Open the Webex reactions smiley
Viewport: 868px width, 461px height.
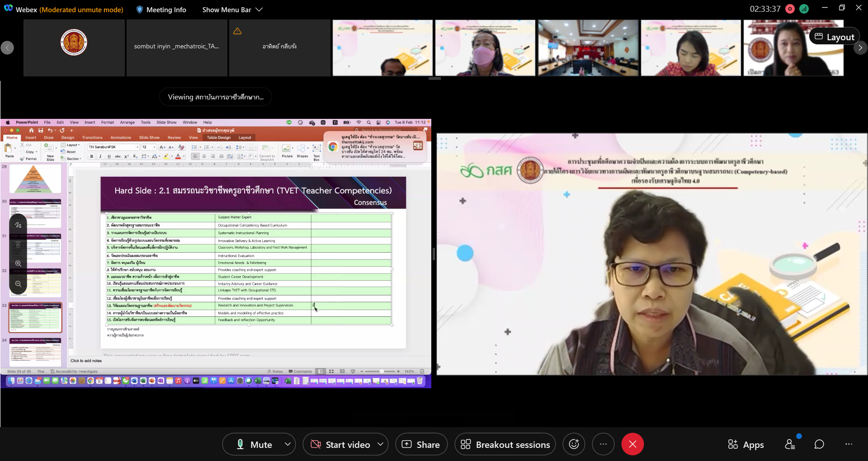point(574,444)
